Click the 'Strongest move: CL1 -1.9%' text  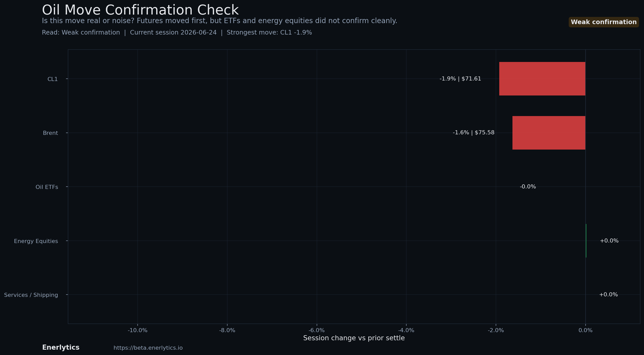(x=269, y=33)
